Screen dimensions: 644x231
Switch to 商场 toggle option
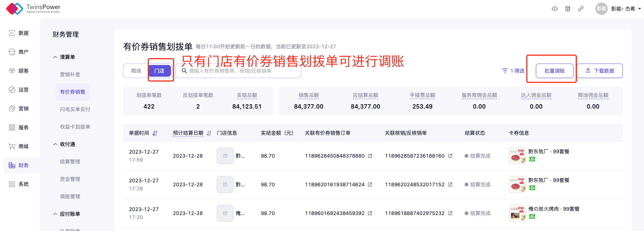pyautogui.click(x=136, y=71)
